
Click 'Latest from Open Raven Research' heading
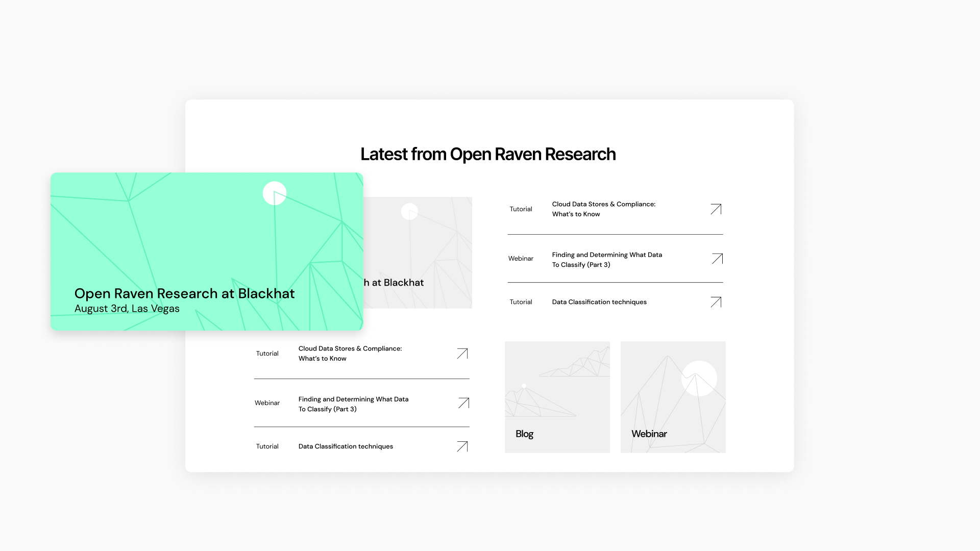[488, 154]
